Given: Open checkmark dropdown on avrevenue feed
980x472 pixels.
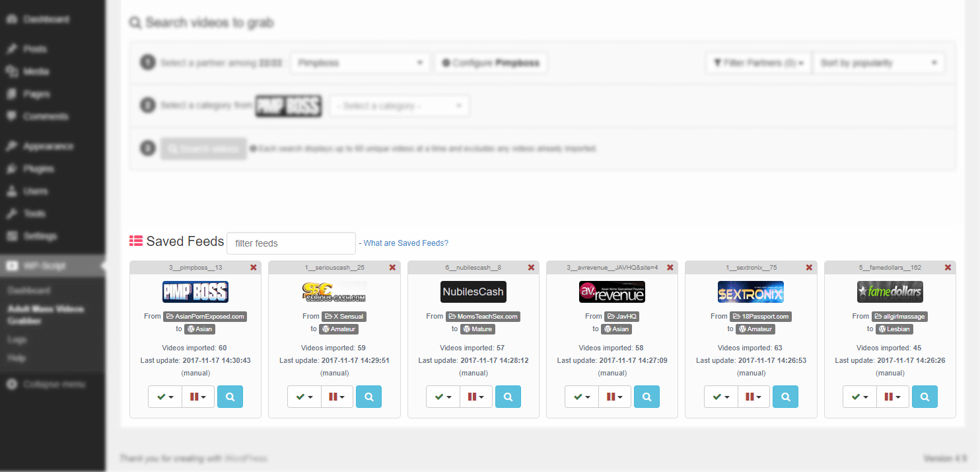Looking at the screenshot, I should pos(582,397).
